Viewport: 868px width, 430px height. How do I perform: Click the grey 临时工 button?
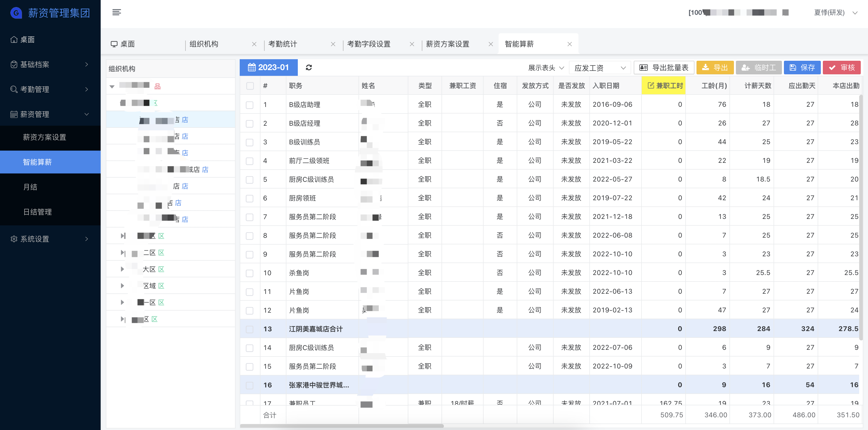coord(759,68)
